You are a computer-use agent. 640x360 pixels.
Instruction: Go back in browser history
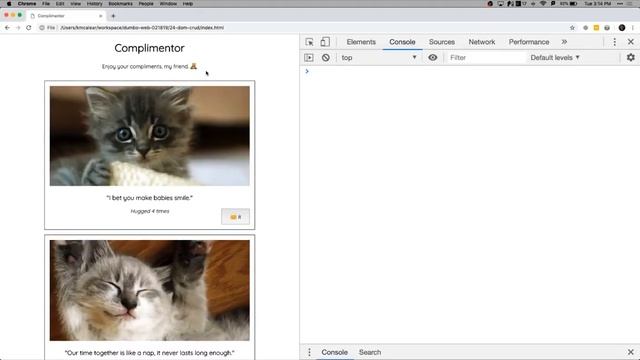point(7,28)
